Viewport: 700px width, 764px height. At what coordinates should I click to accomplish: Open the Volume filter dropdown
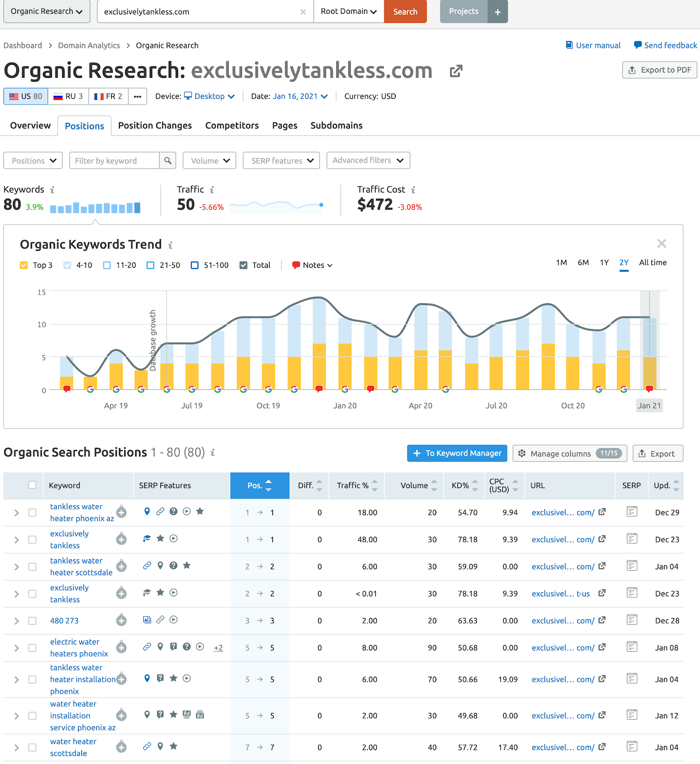pyautogui.click(x=210, y=160)
